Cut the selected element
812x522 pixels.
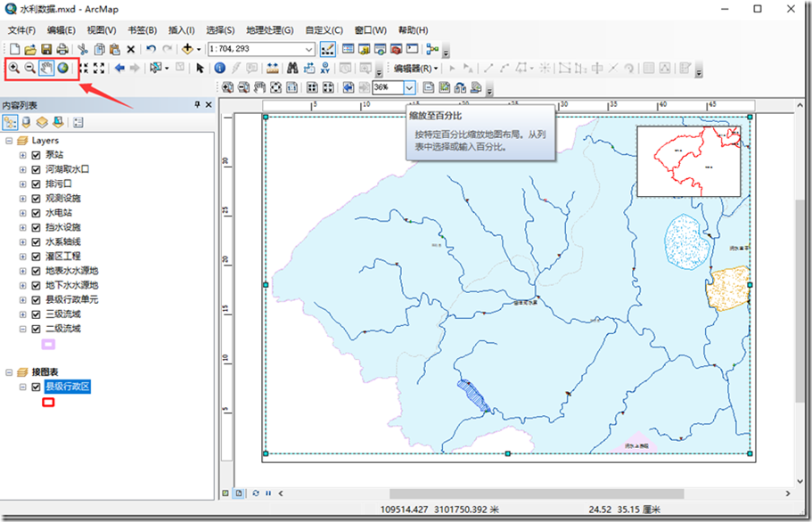83,49
